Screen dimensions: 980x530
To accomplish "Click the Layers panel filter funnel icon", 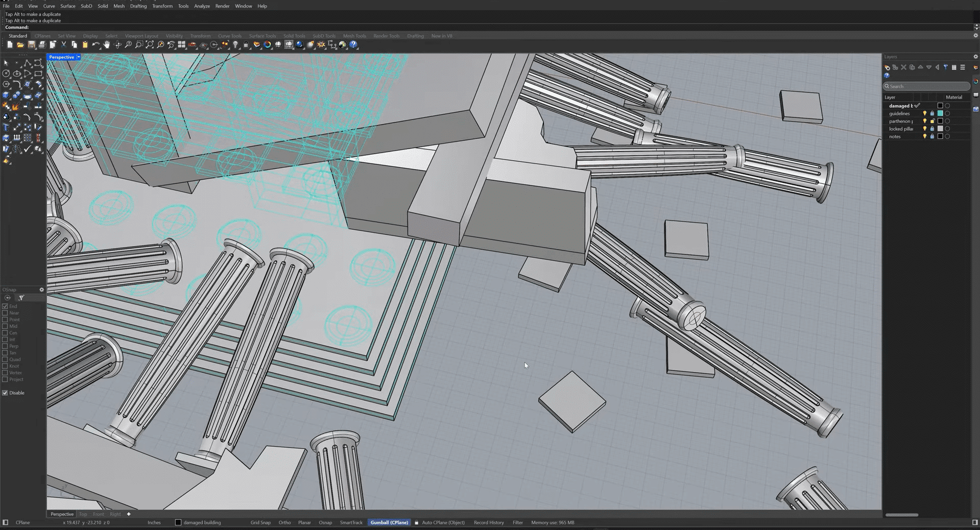I will [945, 67].
